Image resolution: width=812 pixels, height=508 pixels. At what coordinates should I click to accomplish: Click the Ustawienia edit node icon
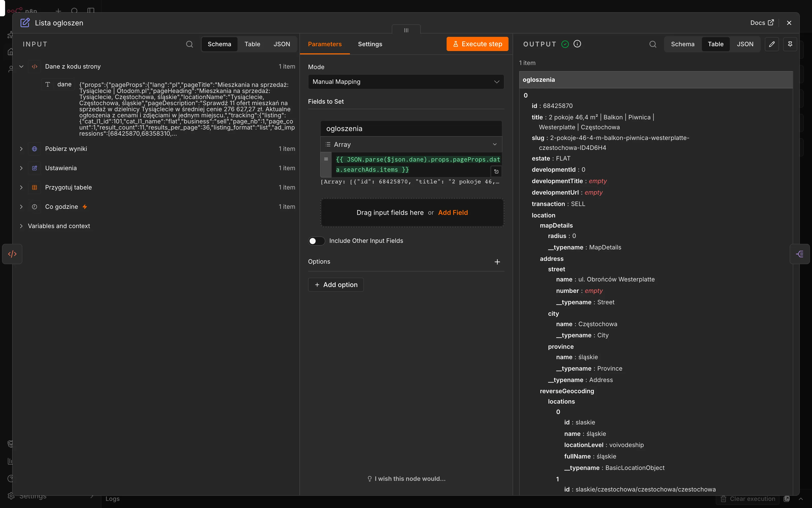click(35, 168)
